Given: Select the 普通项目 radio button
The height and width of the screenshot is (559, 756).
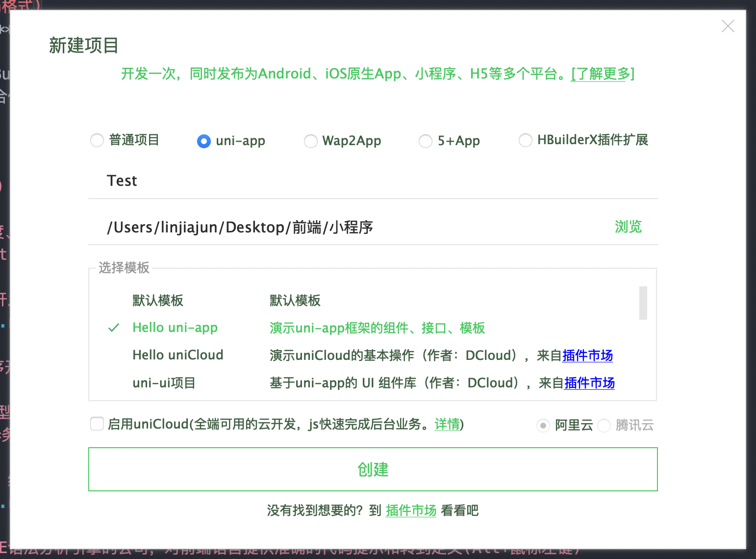Looking at the screenshot, I should click(97, 140).
